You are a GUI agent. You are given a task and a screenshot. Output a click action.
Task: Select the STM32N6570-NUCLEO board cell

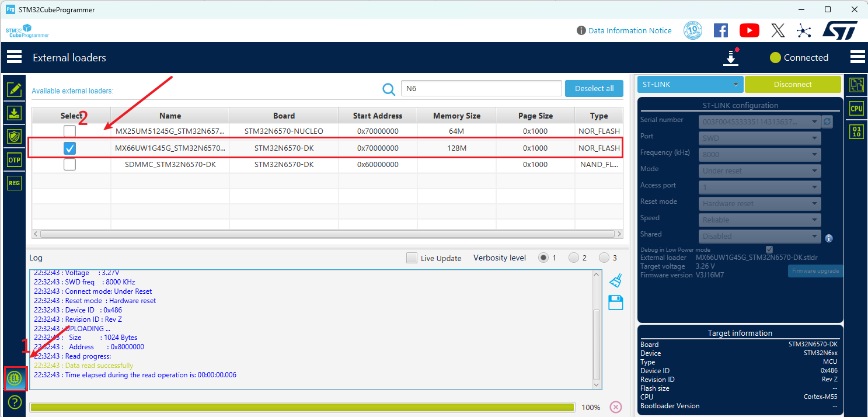tap(284, 131)
